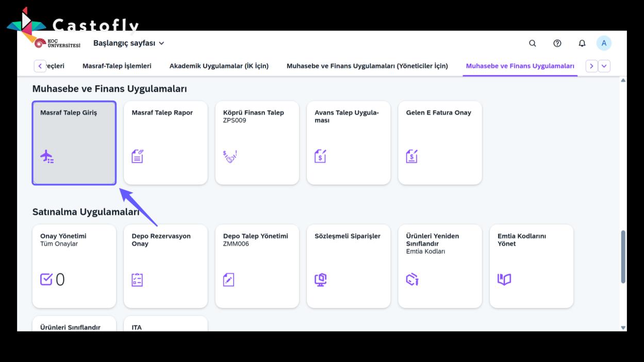Open Gelen E Fatura Onay tile
Viewport: 644px width, 362px height.
tap(440, 143)
